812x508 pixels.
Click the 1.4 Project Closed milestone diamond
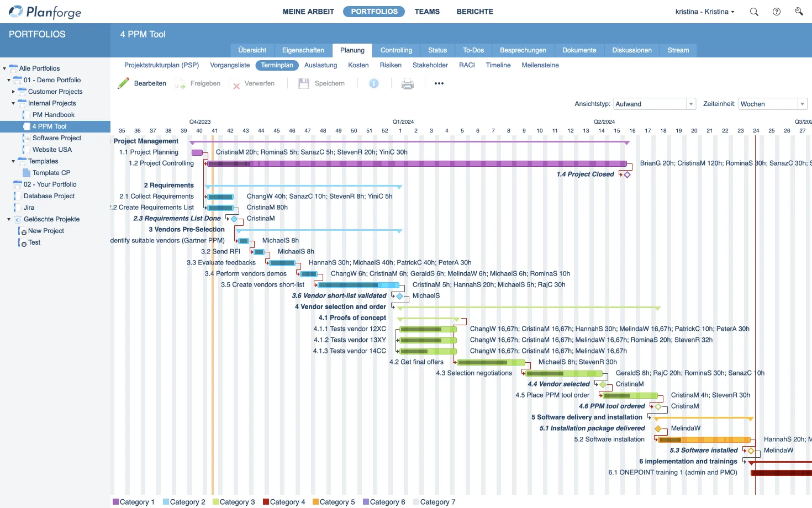point(626,174)
